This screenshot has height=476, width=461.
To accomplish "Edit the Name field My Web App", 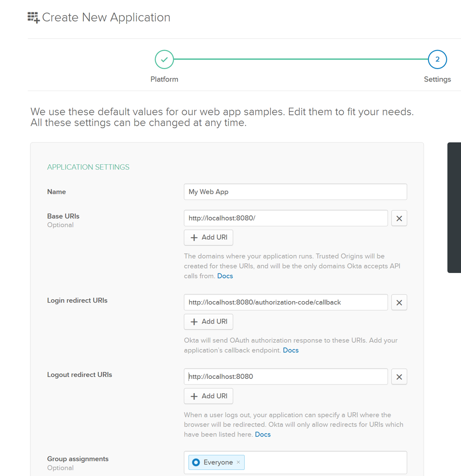I will pyautogui.click(x=295, y=192).
